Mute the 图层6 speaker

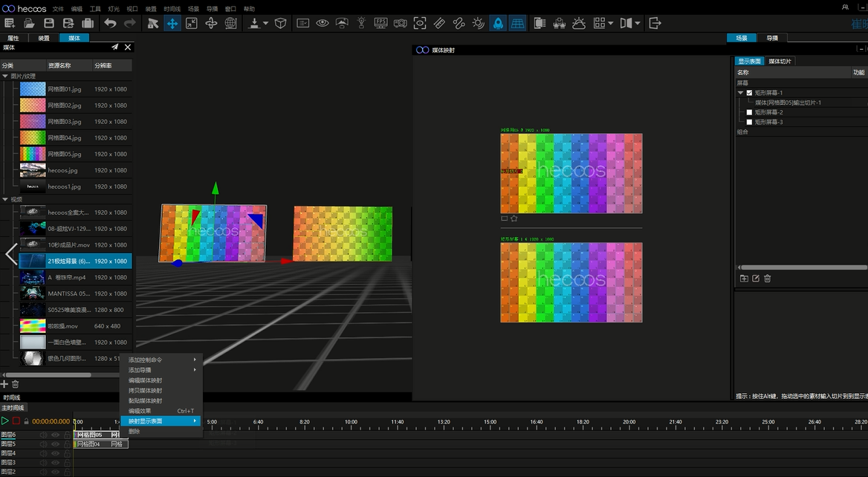[43, 435]
